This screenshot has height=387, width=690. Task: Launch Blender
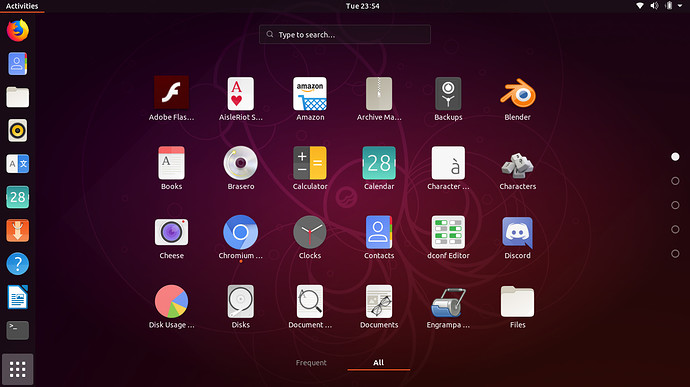tap(518, 93)
